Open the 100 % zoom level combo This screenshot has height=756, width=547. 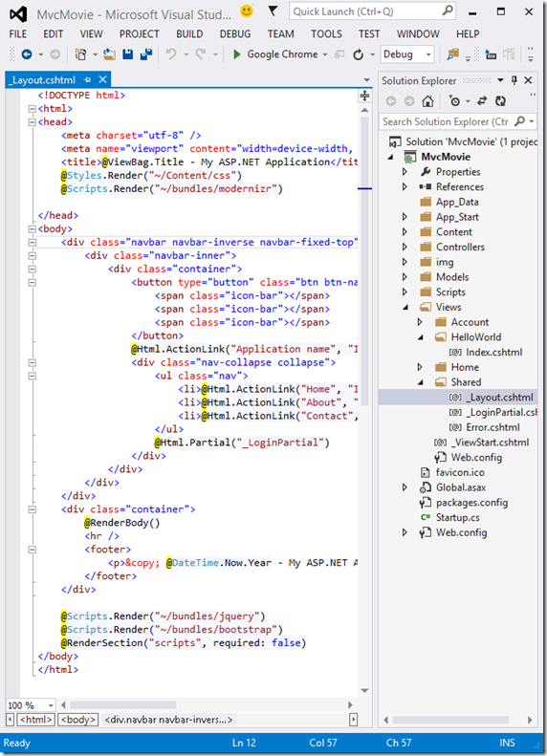pos(31,705)
